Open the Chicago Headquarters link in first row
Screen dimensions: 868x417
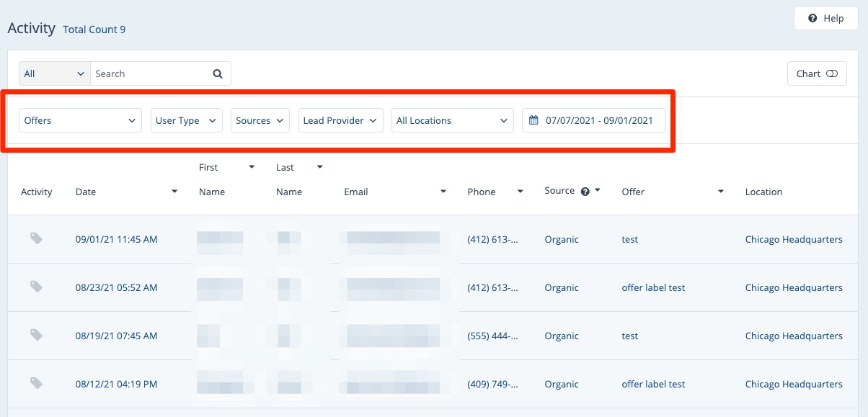click(x=793, y=239)
